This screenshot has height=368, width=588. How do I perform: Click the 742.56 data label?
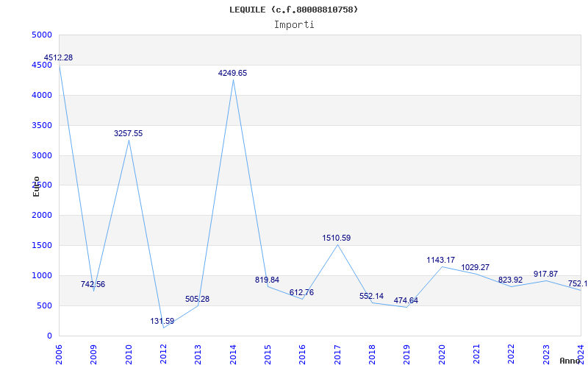click(x=93, y=284)
